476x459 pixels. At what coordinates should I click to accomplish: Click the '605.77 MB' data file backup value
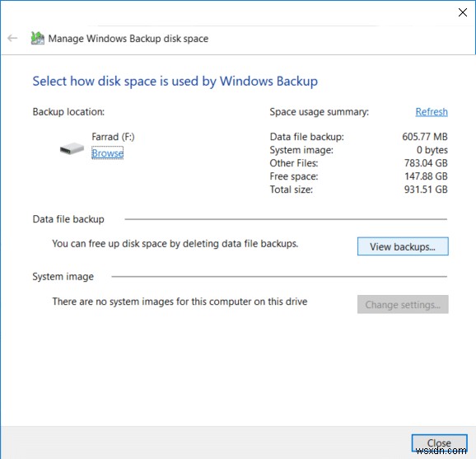coord(425,137)
